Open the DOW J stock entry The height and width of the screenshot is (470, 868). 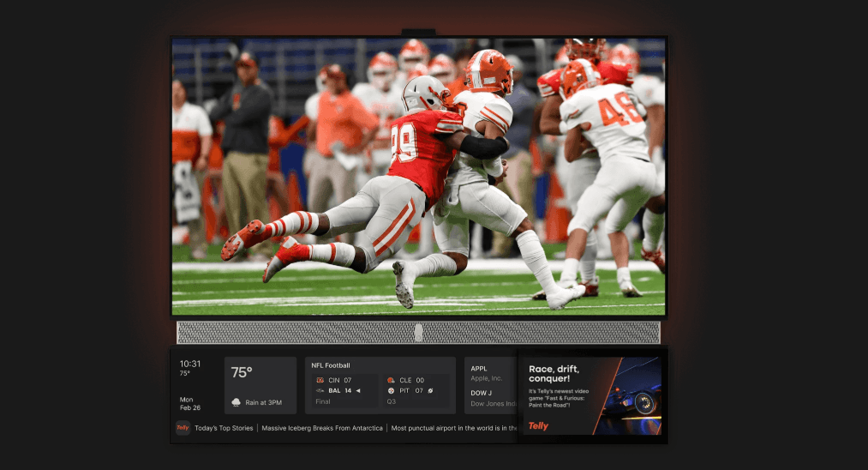490,398
